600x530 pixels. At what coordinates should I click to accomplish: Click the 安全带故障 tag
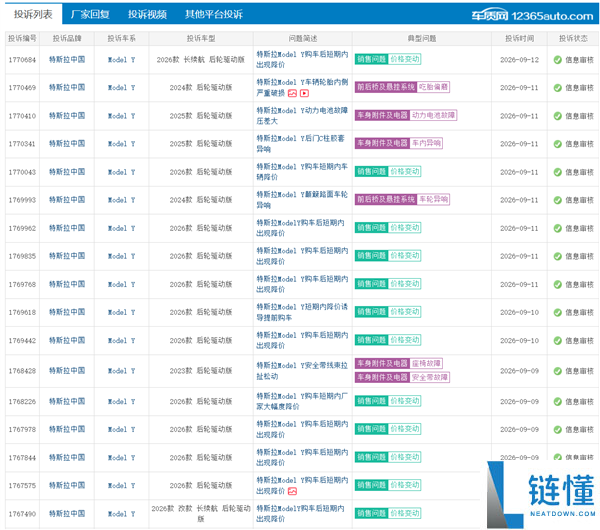(x=430, y=377)
